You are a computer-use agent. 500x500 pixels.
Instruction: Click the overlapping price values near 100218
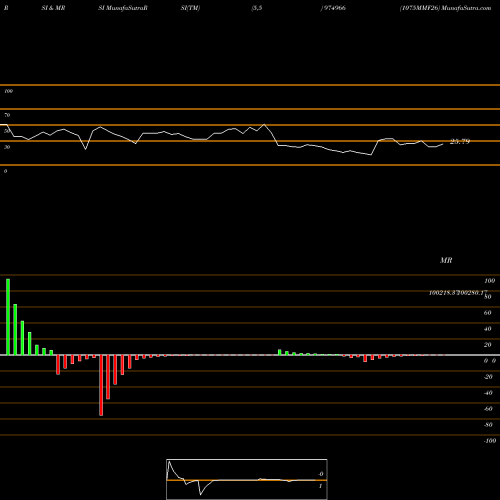[x=458, y=293]
